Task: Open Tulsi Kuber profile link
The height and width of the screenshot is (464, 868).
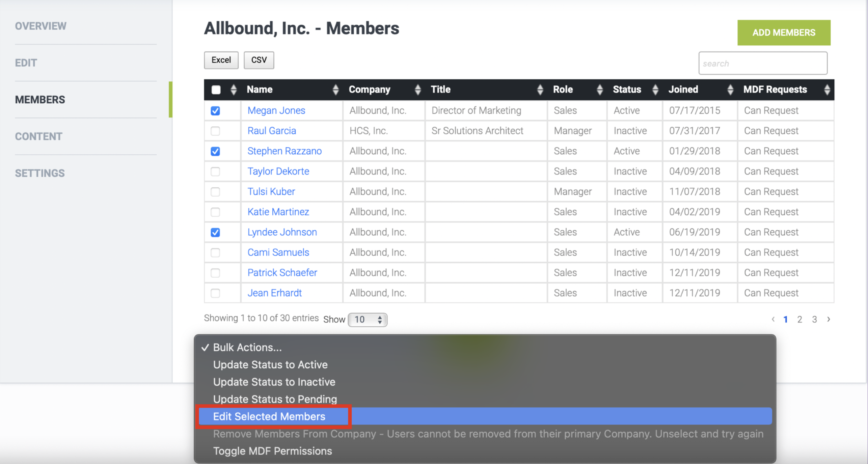Action: pyautogui.click(x=271, y=191)
